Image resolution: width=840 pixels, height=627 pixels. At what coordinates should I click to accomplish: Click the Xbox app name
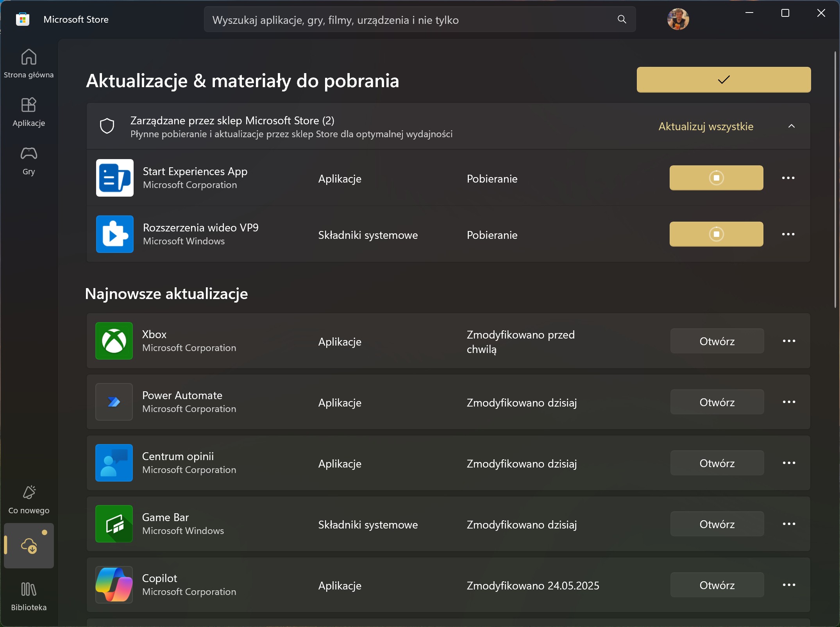[x=154, y=334]
